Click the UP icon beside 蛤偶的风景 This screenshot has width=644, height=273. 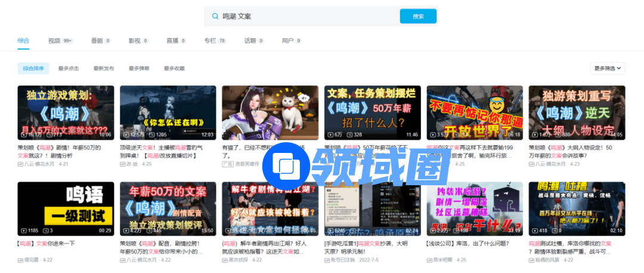coord(531,260)
